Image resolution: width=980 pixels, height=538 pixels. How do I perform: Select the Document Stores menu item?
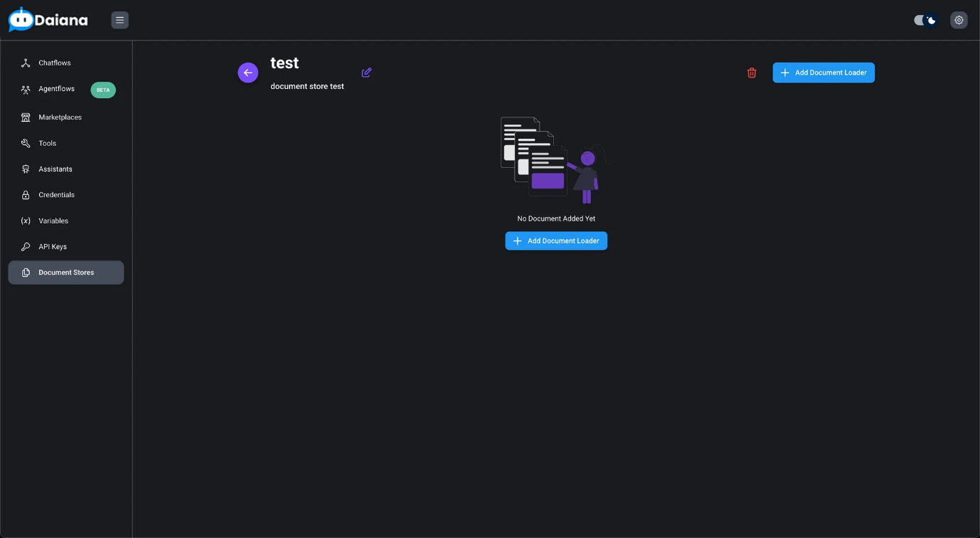(x=65, y=273)
